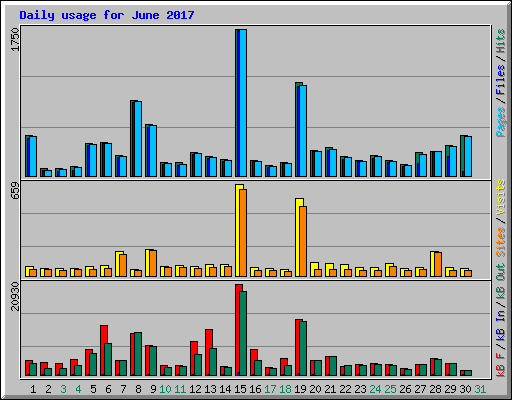Click day label 2 on the x-axis
The width and height of the screenshot is (512, 400).
click(48, 389)
